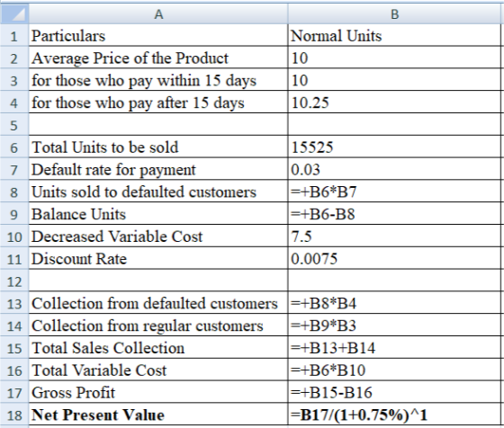Click cell B2 containing the first 10

click(x=395, y=58)
